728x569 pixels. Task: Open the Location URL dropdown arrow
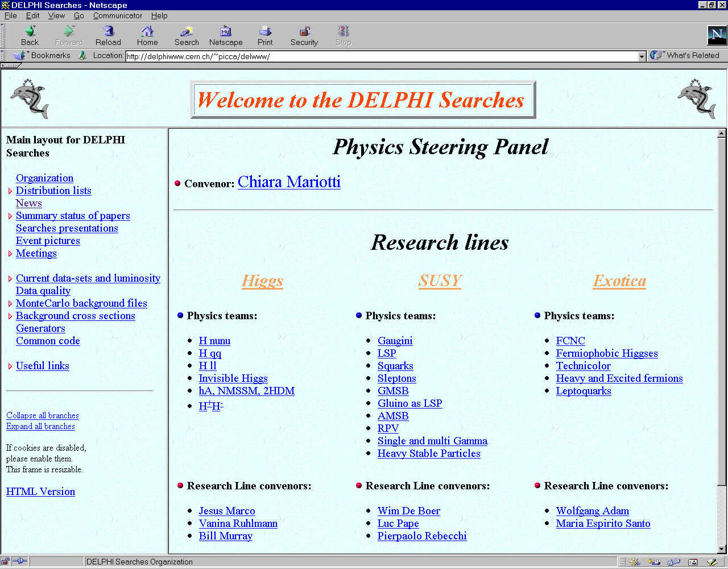click(x=642, y=56)
